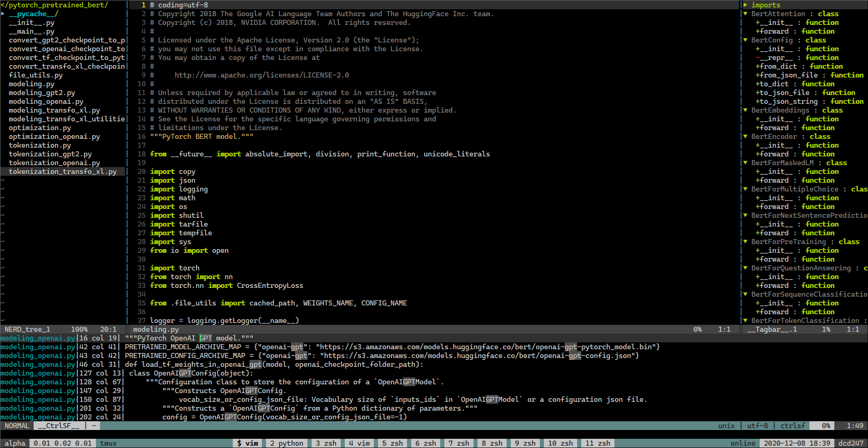Collapse the BertForMaskedLM class node

click(x=745, y=163)
